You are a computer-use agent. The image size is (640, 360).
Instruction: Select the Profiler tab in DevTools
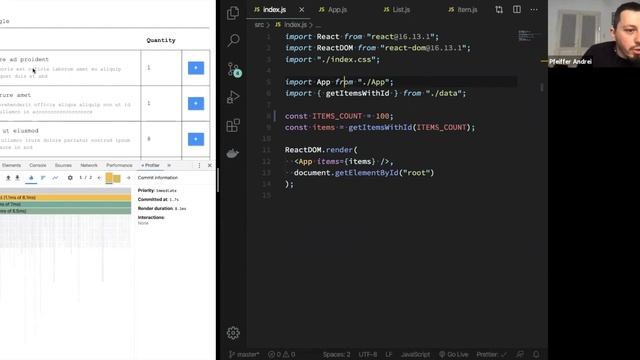(x=150, y=165)
